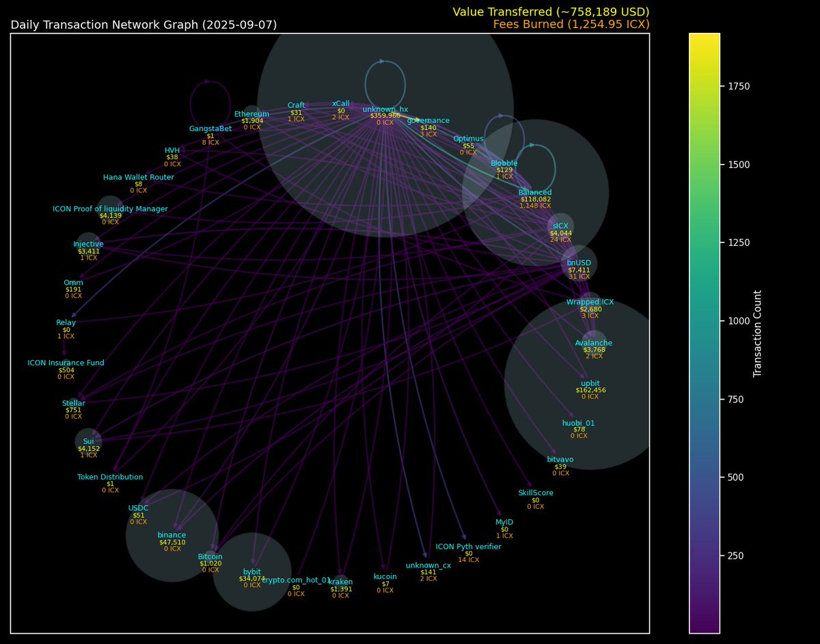The width and height of the screenshot is (820, 644).
Task: Select 'ICON Proof of liquidity Manager' label
Action: pos(110,209)
